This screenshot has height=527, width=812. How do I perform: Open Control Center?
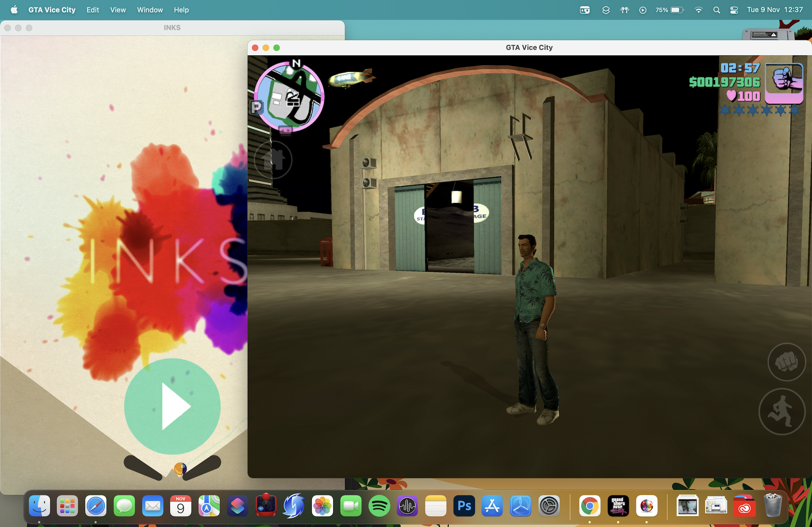click(x=734, y=10)
